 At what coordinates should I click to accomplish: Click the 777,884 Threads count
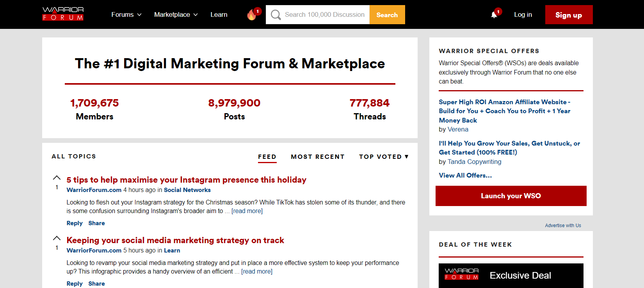tap(370, 103)
